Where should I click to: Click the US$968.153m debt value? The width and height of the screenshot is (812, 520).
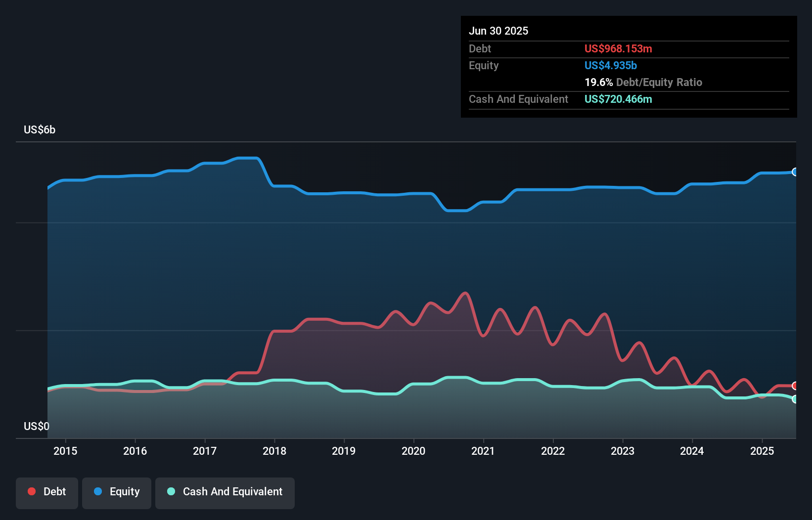pos(618,48)
